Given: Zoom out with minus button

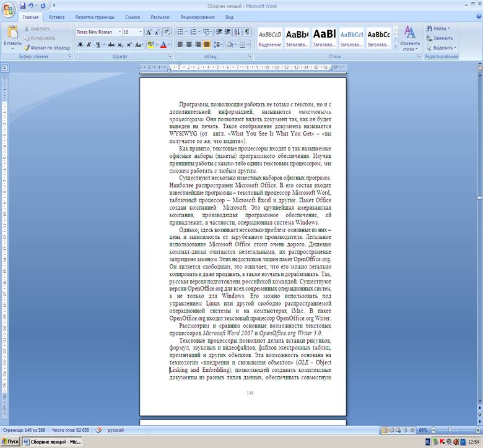Looking at the screenshot, I should [x=433, y=430].
